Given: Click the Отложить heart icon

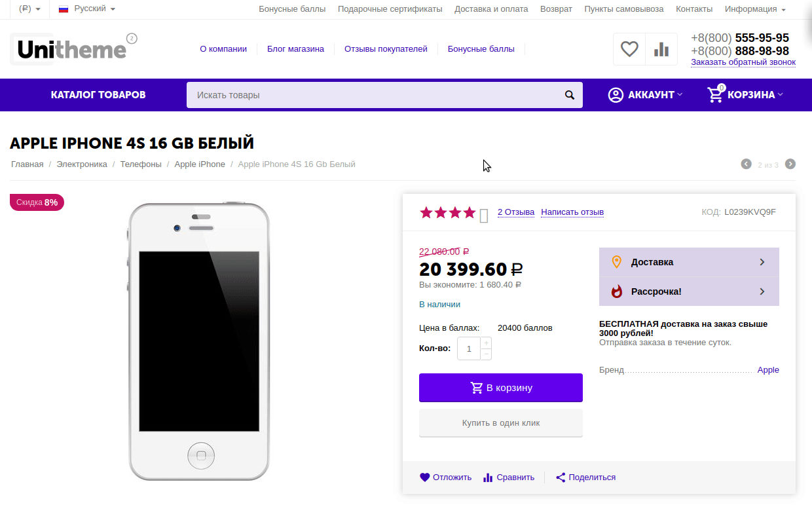Looking at the screenshot, I should coord(425,477).
